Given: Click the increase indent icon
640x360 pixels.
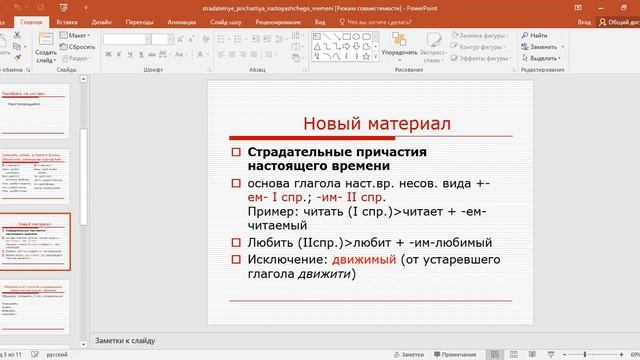Looking at the screenshot, I should [267, 39].
